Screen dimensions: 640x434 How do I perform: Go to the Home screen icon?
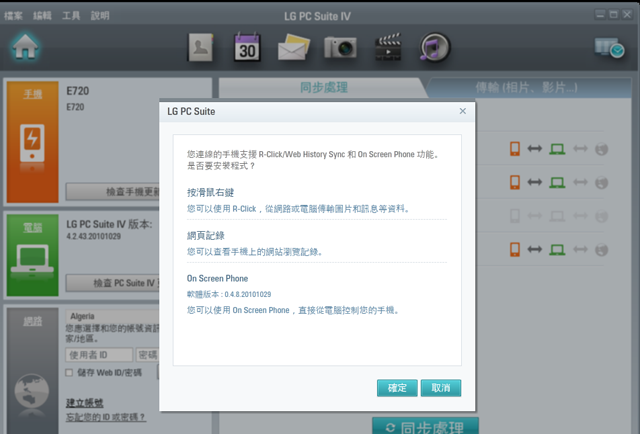[x=25, y=47]
